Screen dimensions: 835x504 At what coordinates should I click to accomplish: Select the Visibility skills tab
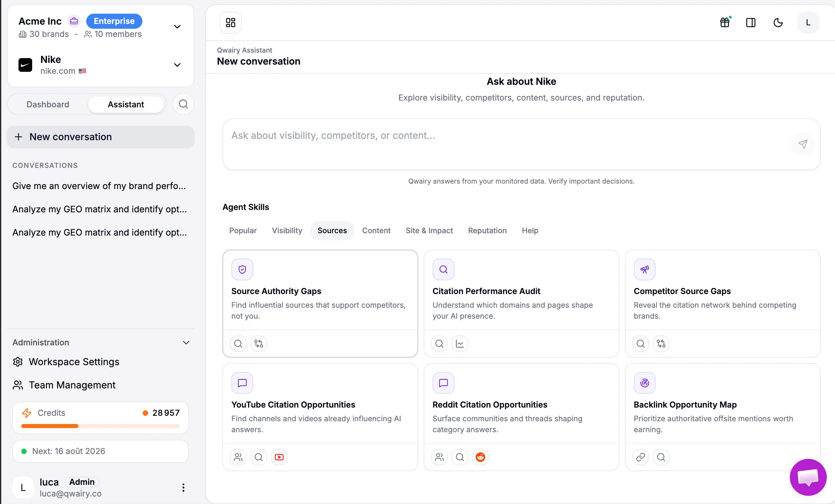click(x=287, y=230)
